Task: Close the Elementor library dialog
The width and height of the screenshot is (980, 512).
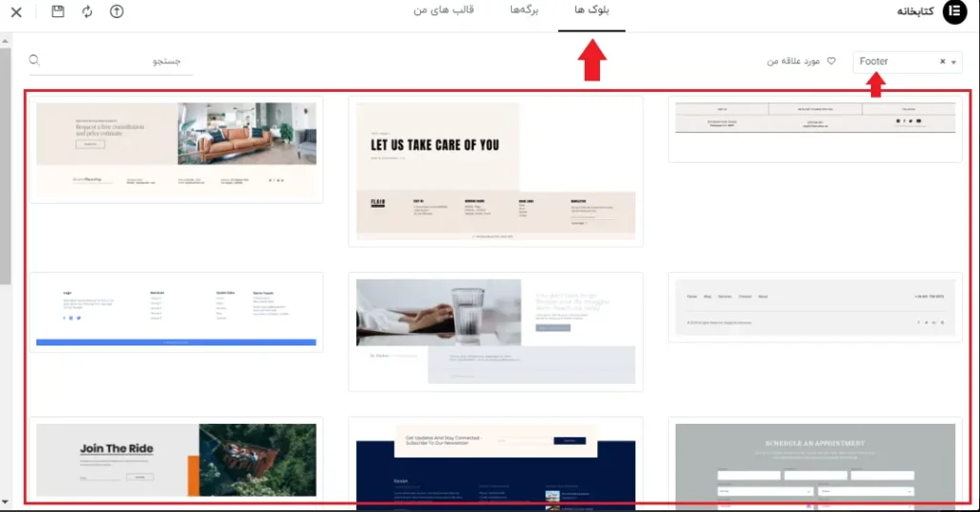Action: tap(16, 12)
